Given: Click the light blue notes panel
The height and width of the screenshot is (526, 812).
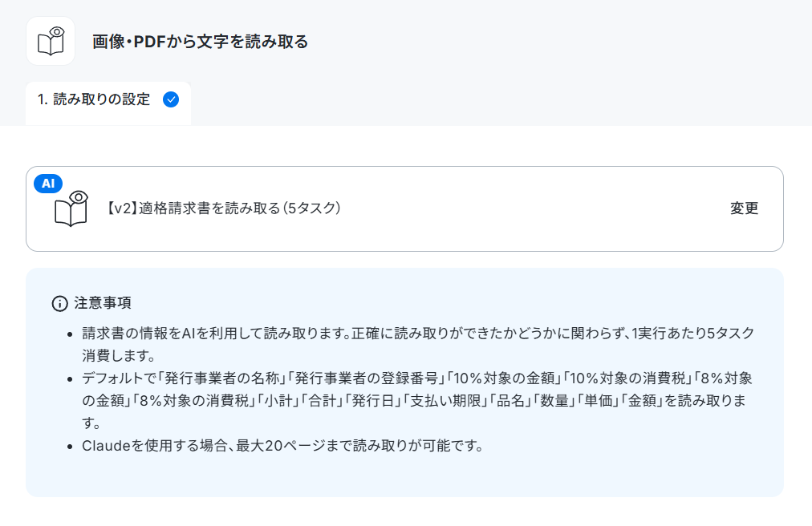Looking at the screenshot, I should (x=404, y=382).
